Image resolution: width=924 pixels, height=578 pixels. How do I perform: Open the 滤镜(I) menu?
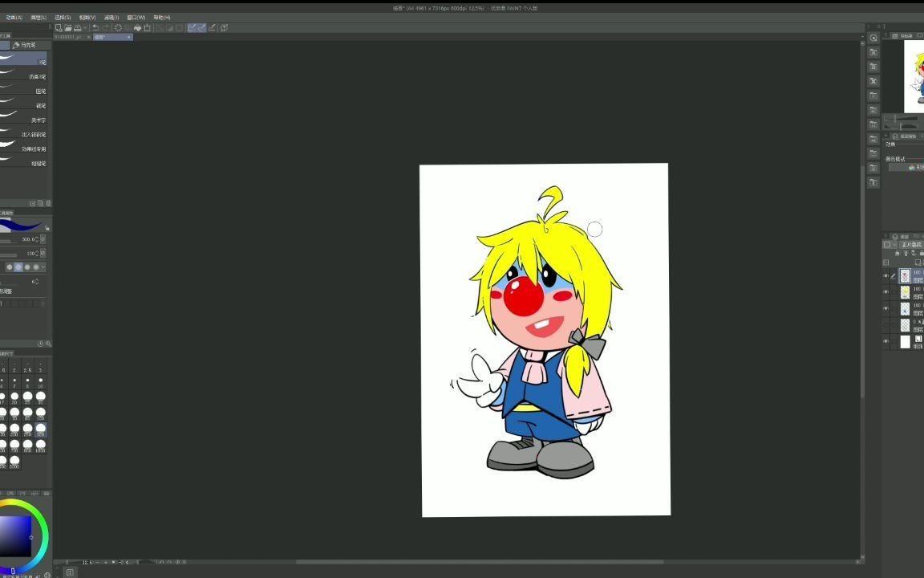pyautogui.click(x=111, y=18)
